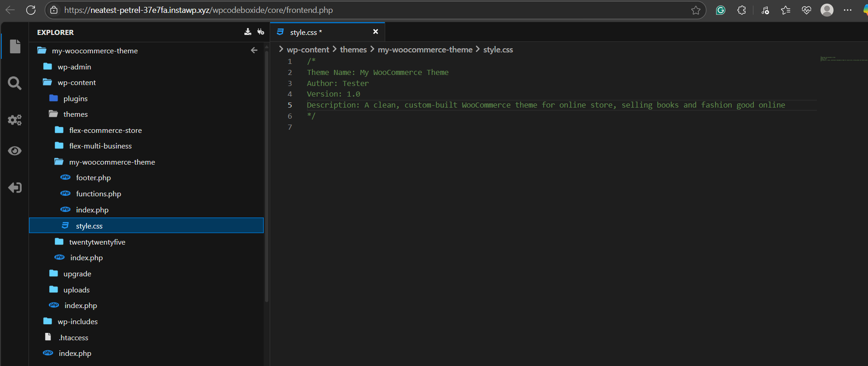Click my-woocommerce-theme in the breadcrumb
Image resolution: width=868 pixels, height=366 pixels.
tap(425, 49)
